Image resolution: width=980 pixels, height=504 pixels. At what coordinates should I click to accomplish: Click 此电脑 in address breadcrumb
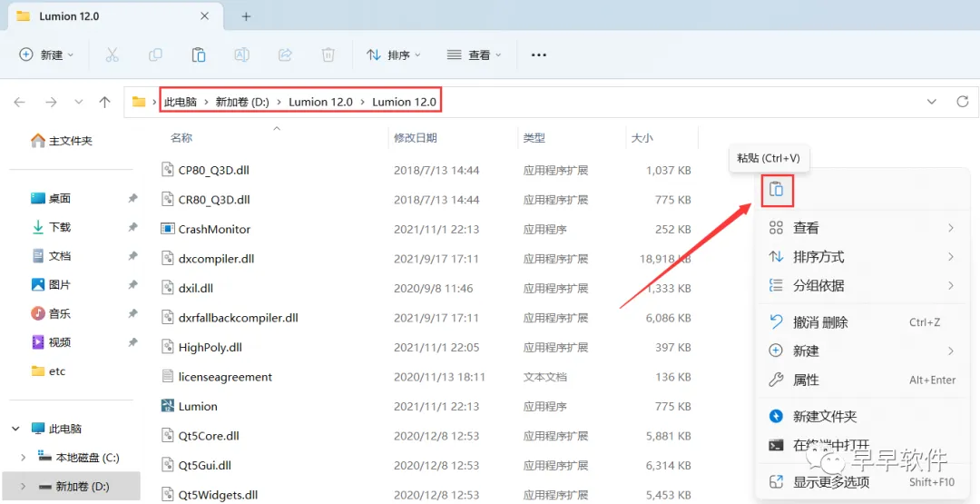(181, 102)
